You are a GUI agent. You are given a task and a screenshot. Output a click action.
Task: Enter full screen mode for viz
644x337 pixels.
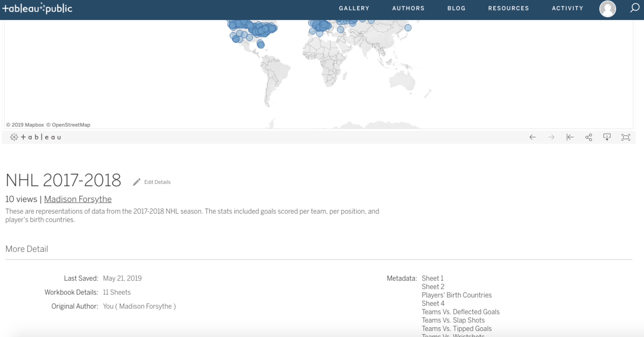pos(625,137)
